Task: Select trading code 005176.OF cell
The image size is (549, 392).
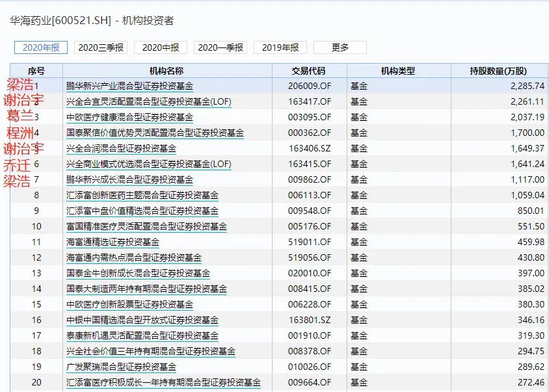Action: pos(310,226)
